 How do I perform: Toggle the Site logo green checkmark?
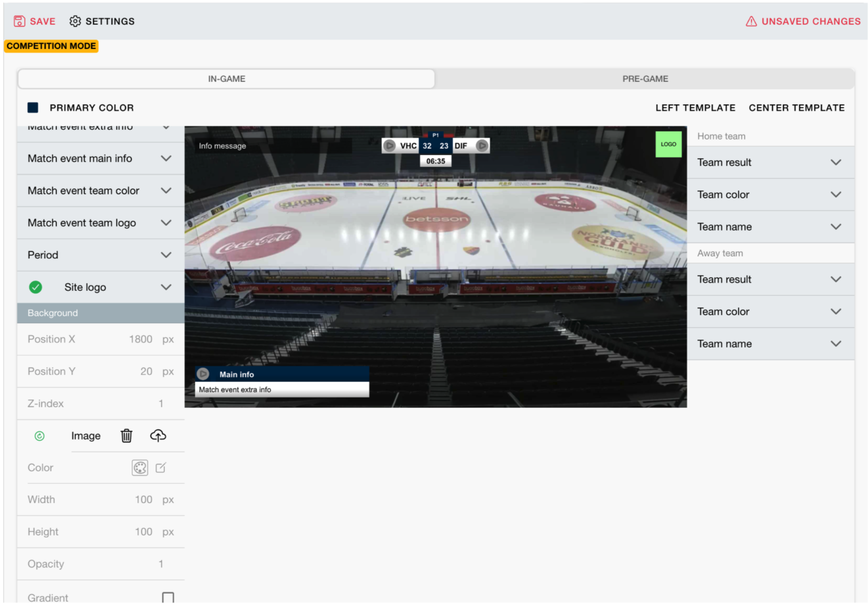coord(36,287)
